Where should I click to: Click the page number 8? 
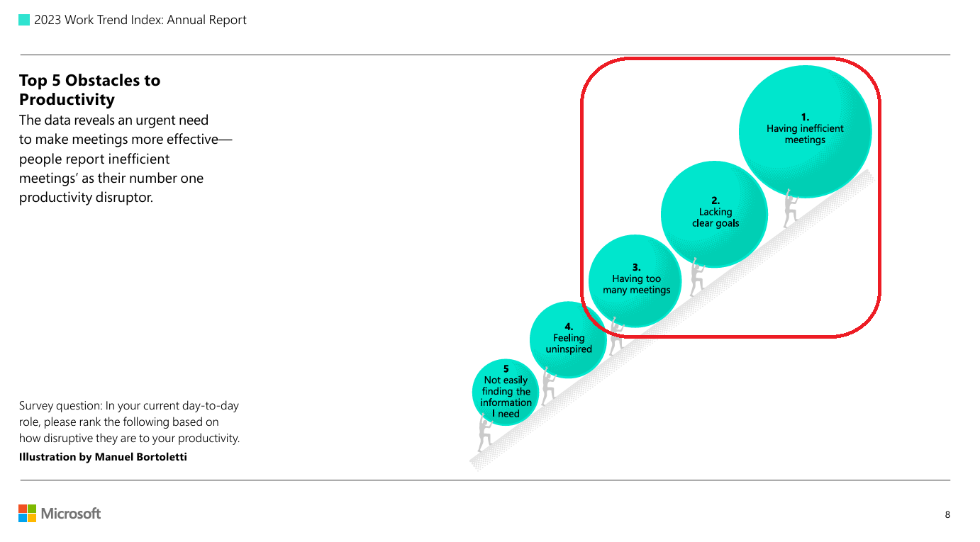click(x=947, y=515)
